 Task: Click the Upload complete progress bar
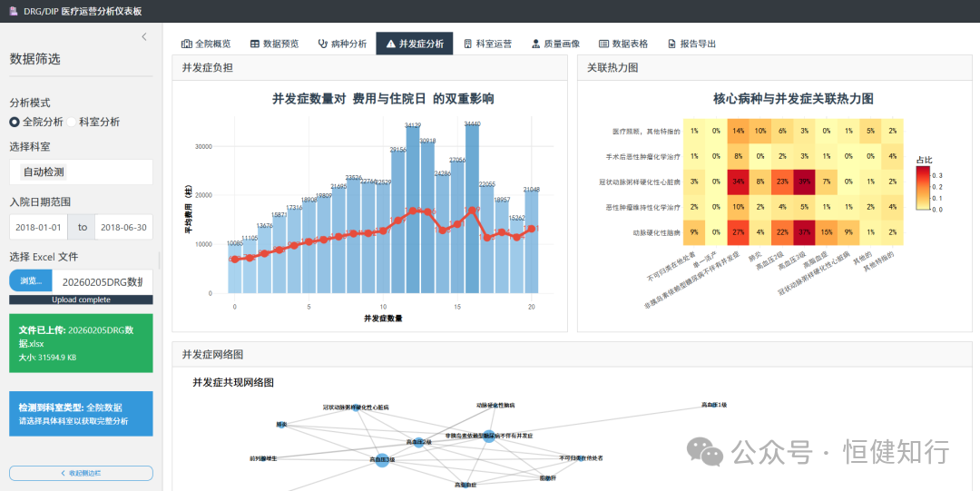coord(82,300)
